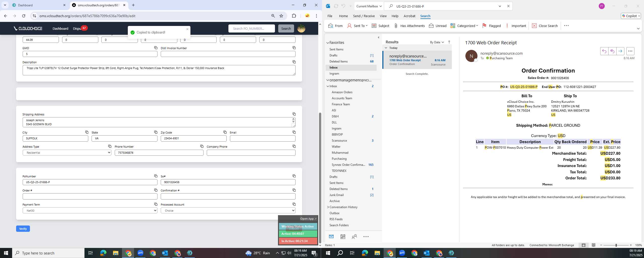Image resolution: width=644 pixels, height=258 pixels.
Task: Click the Search PO_NUMBER box
Action: 252,28
